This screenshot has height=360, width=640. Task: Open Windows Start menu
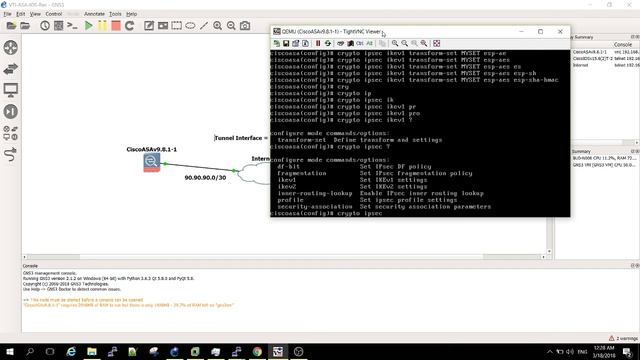9,351
